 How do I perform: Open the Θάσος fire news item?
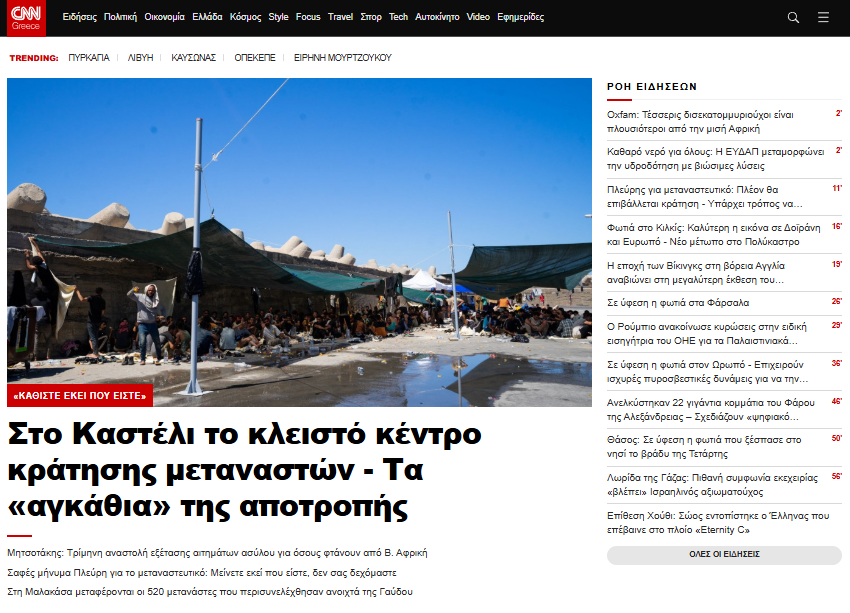[x=704, y=447]
